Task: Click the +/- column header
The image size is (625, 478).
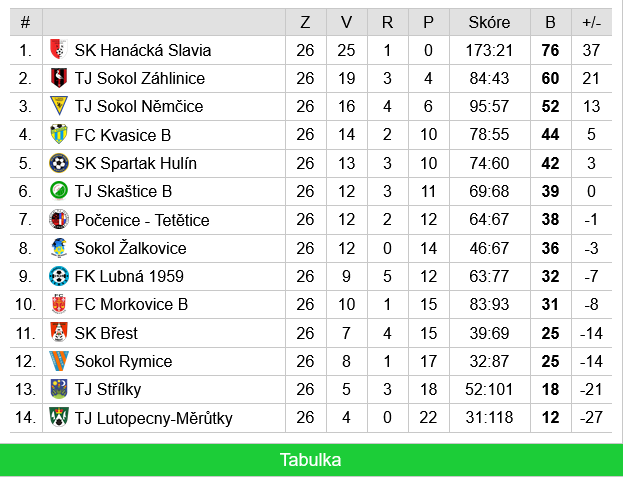Action: (592, 22)
